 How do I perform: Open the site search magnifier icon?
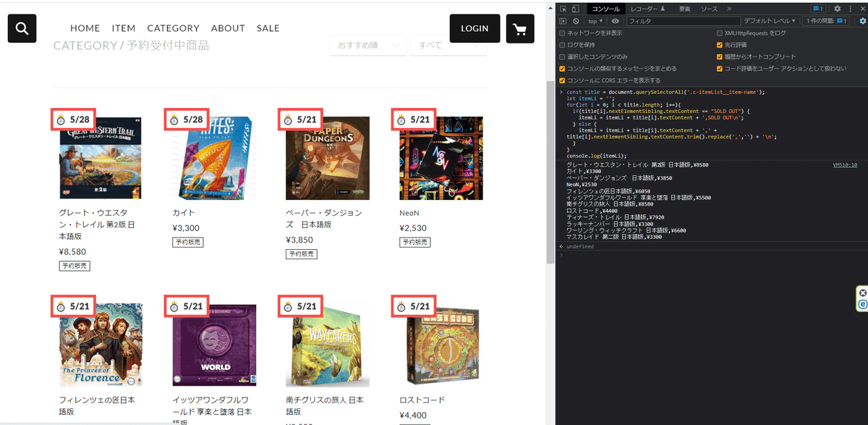22,28
